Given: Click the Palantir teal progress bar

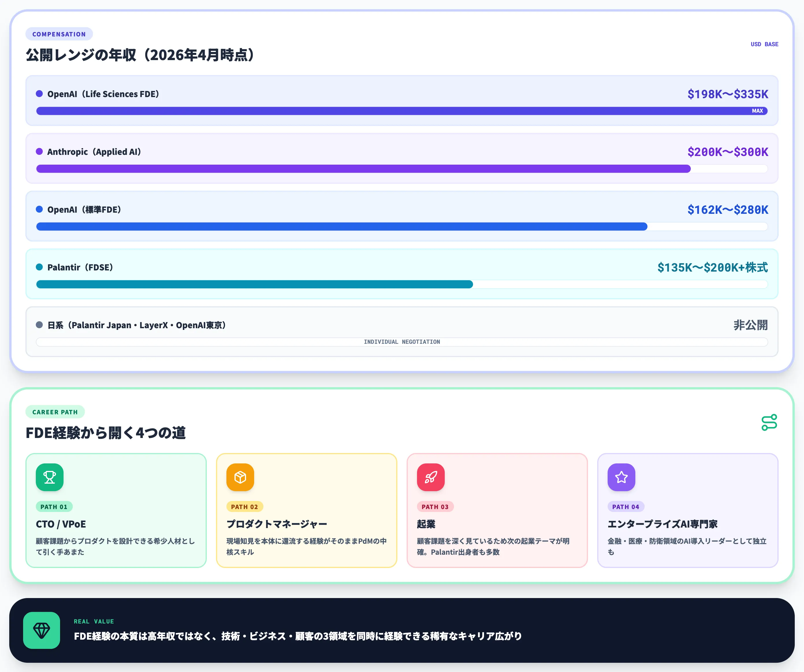Looking at the screenshot, I should click(x=255, y=285).
